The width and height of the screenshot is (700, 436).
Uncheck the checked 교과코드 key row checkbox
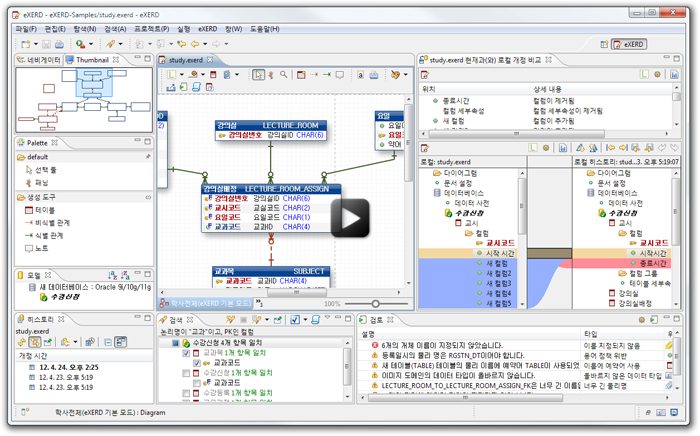(197, 363)
